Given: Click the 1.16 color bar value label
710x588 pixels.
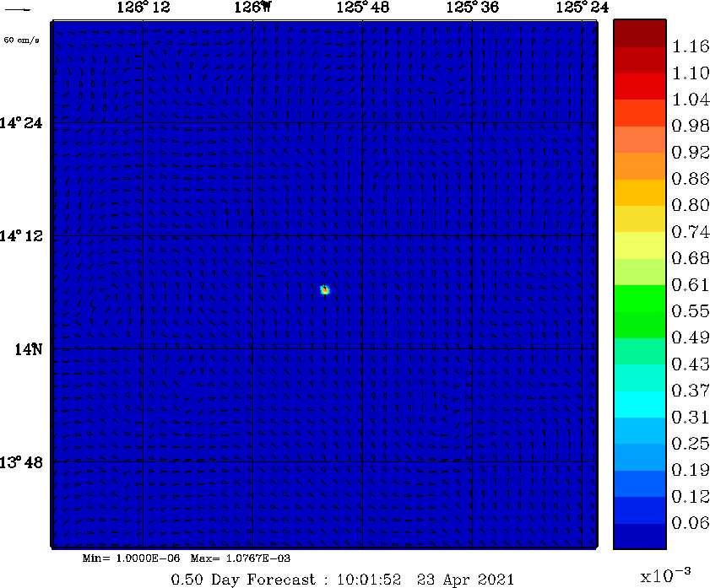Looking at the screenshot, I should (689, 47).
